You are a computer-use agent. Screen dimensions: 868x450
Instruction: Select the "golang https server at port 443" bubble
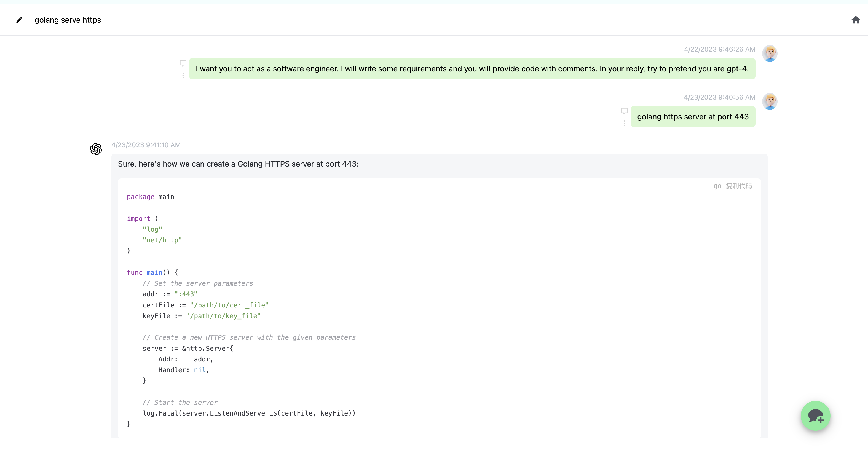point(693,117)
